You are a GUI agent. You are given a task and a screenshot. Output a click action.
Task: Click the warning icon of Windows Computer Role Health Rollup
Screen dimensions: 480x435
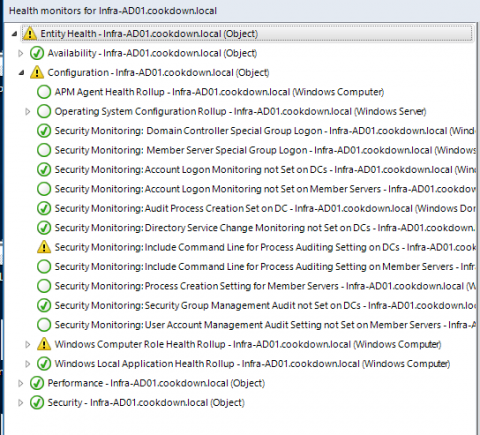44,344
